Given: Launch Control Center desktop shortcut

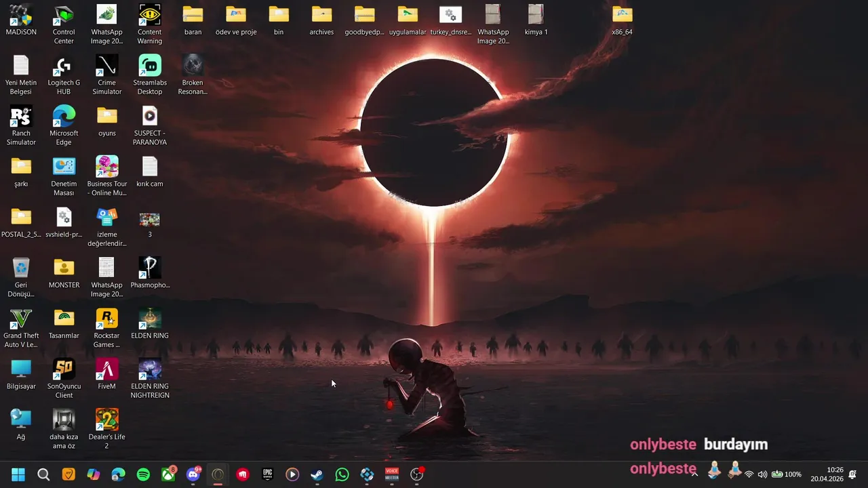Looking at the screenshot, I should pyautogui.click(x=64, y=25).
